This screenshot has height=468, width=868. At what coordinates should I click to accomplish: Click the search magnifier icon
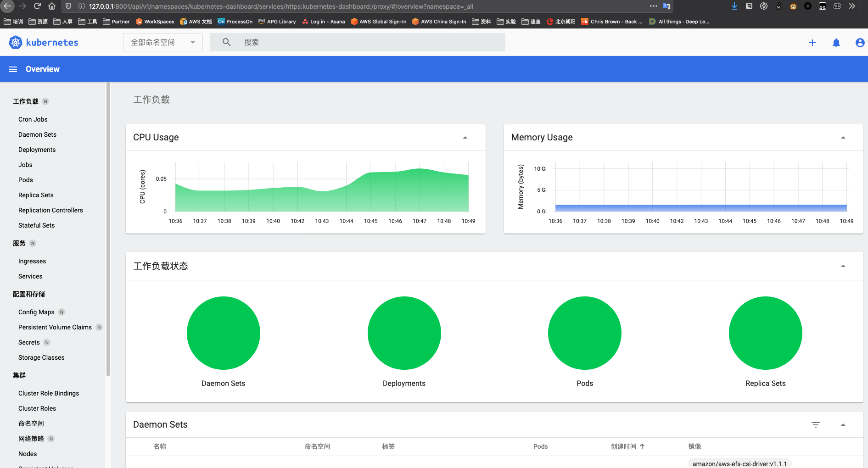[226, 42]
